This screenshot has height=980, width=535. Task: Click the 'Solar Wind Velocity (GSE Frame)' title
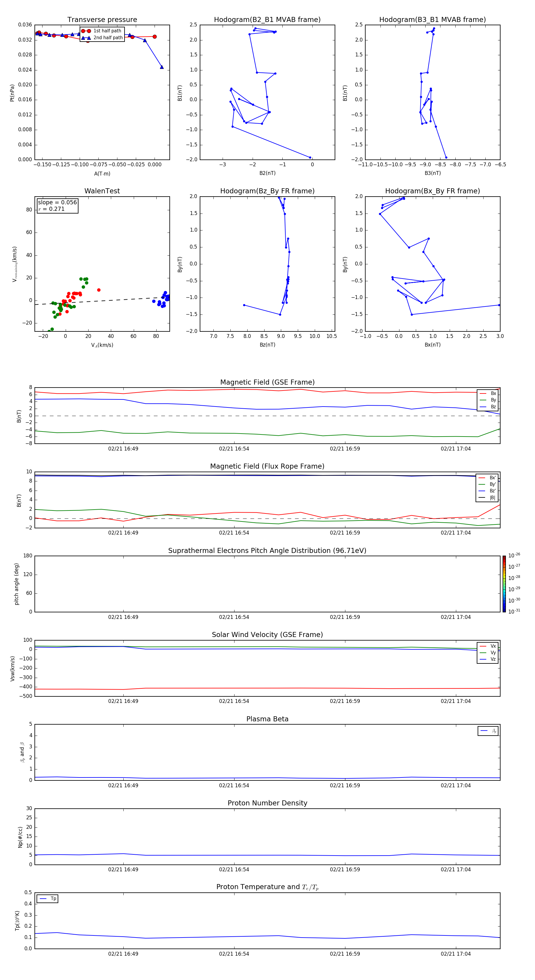pyautogui.click(x=267, y=635)
